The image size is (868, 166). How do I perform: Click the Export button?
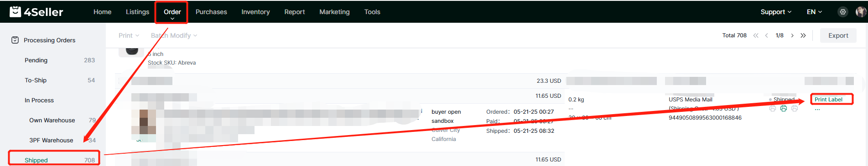click(838, 35)
